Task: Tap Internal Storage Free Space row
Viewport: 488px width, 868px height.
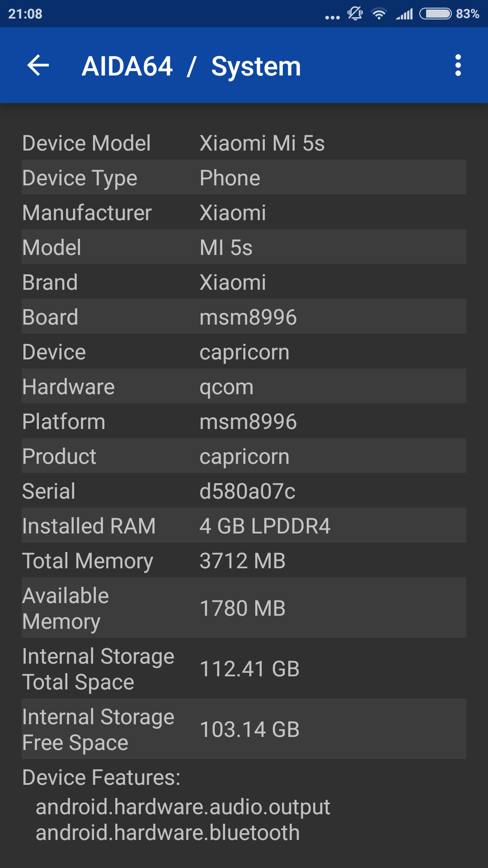Action: (244, 729)
